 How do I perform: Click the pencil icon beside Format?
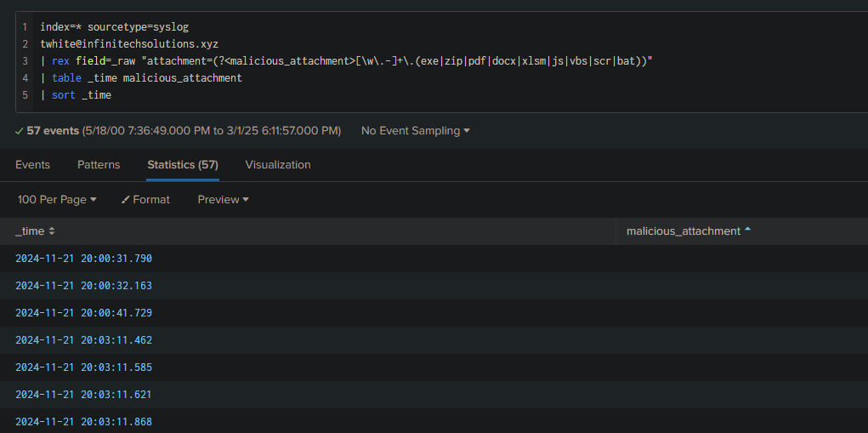point(125,200)
